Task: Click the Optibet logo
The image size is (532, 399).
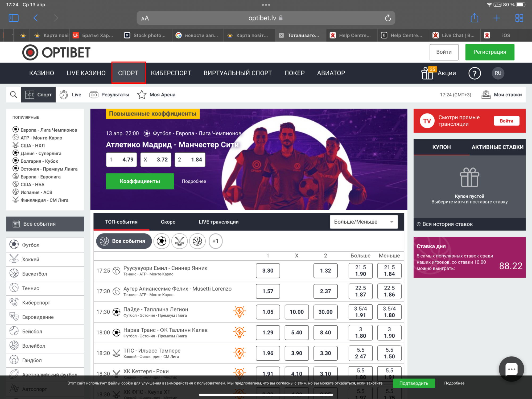Action: point(56,52)
